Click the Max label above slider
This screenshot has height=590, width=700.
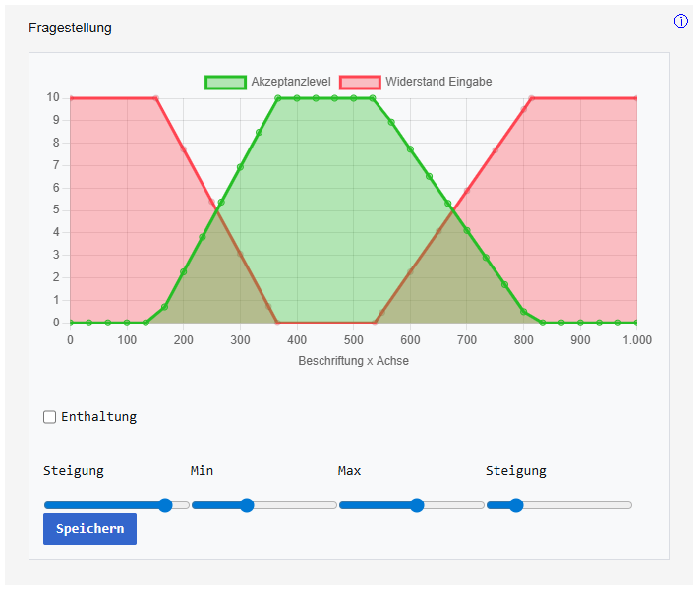[x=349, y=471]
